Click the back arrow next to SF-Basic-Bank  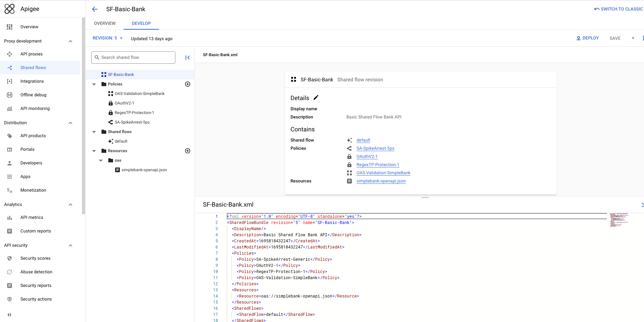[x=95, y=9]
